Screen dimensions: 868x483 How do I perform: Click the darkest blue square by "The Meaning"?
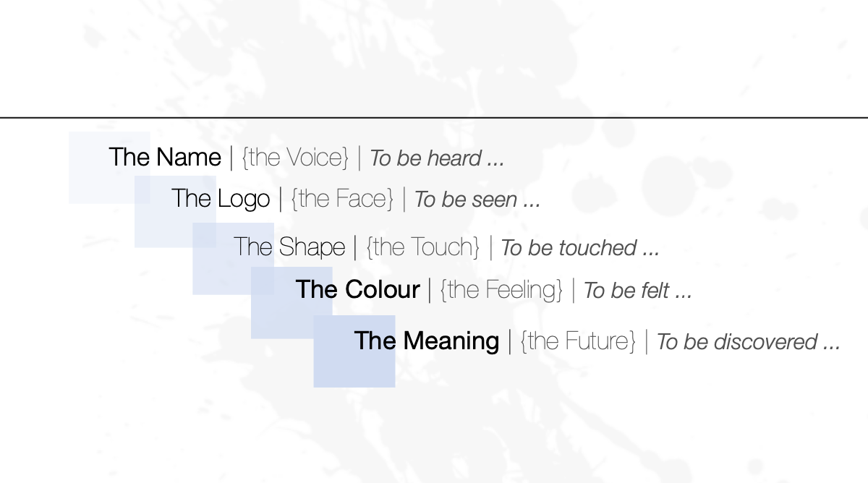click(354, 351)
